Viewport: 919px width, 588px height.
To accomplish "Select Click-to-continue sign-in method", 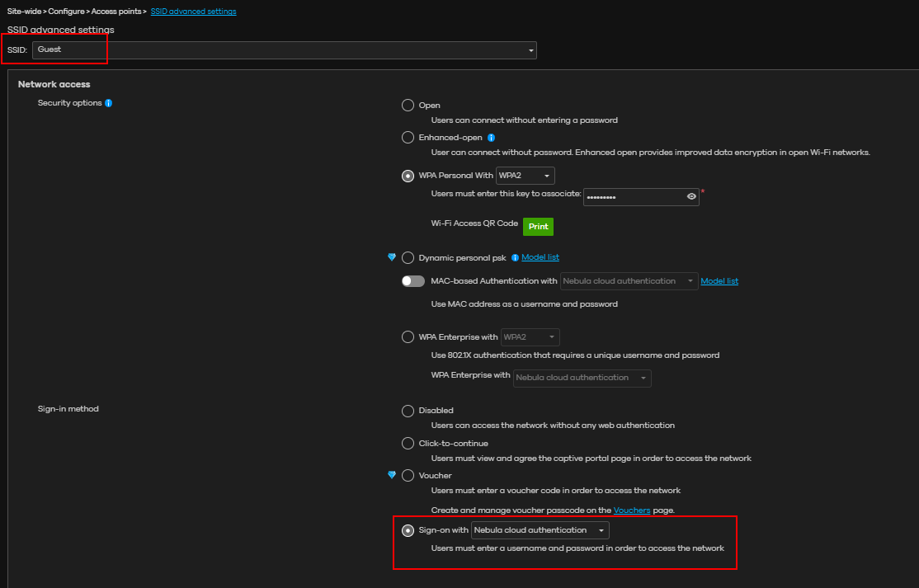I will [x=408, y=443].
